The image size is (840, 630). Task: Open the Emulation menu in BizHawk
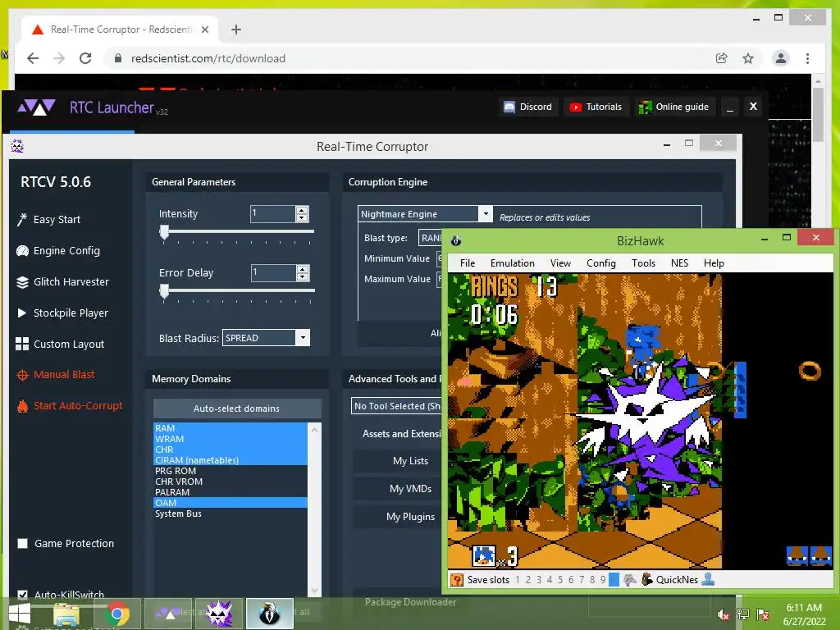click(512, 263)
